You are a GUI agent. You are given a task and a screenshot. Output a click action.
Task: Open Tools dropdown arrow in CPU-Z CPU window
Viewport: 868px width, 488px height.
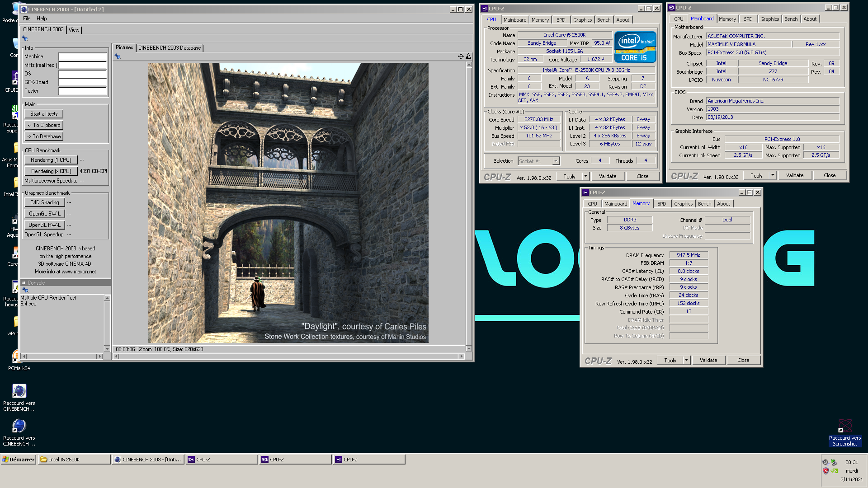585,176
